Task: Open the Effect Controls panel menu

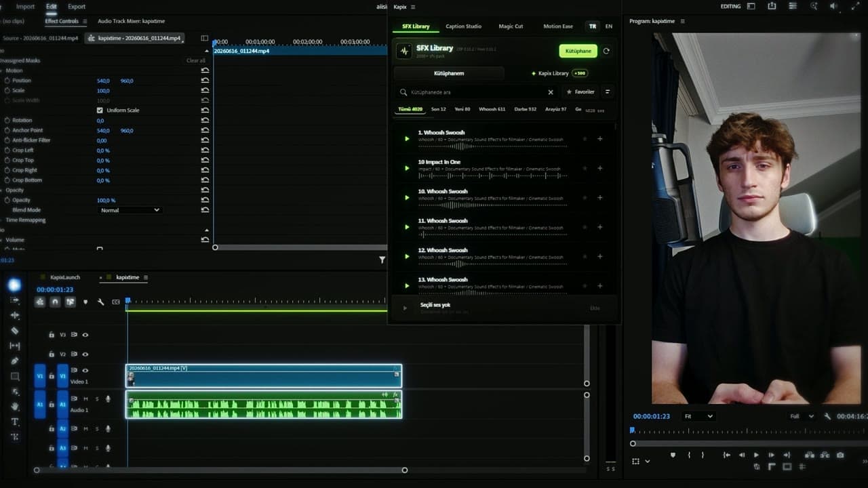Action: [x=84, y=21]
